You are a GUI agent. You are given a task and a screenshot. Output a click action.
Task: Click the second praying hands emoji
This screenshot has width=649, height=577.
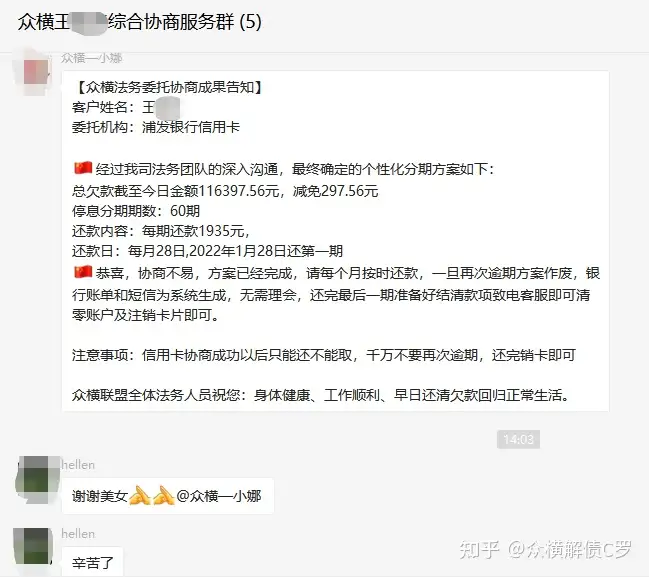163,495
